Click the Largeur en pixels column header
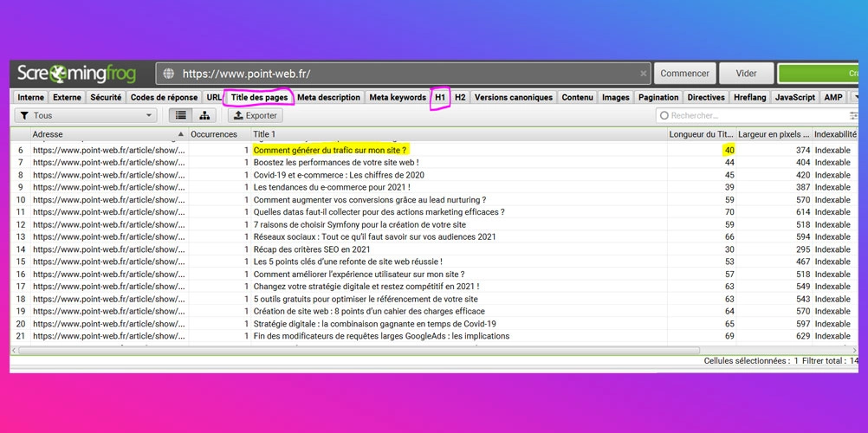The height and width of the screenshot is (433, 868). click(774, 134)
